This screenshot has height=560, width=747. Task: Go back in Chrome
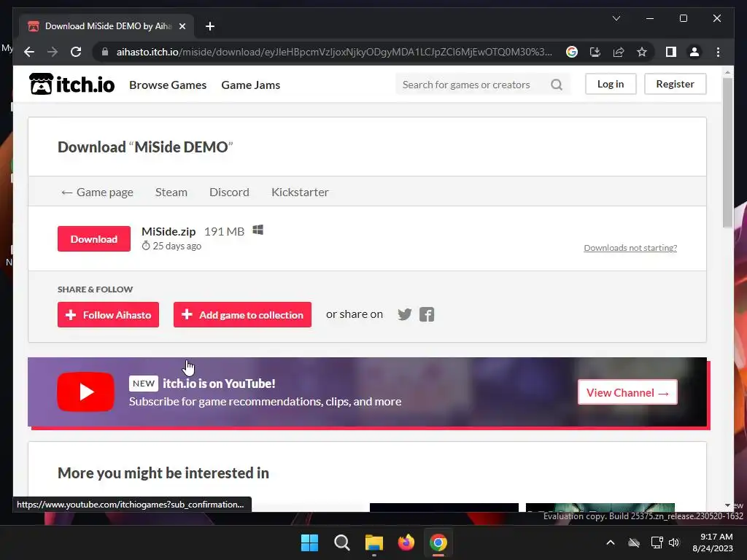pos(29,52)
